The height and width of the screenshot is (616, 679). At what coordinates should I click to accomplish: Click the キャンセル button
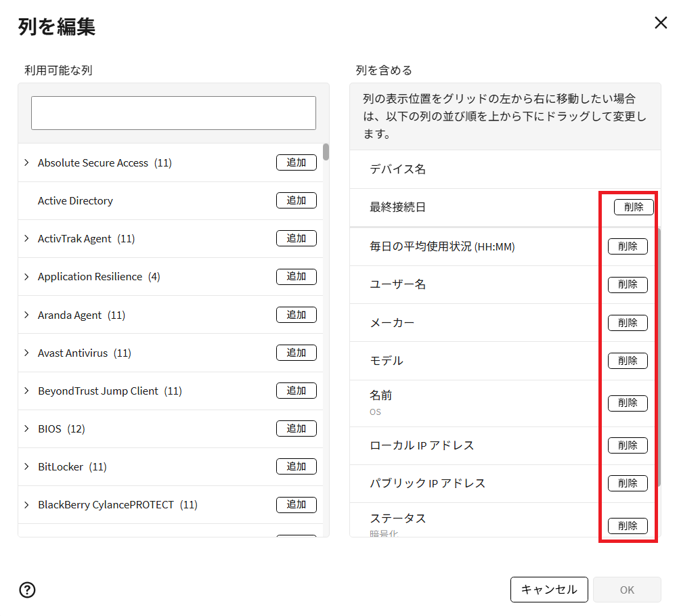(549, 590)
